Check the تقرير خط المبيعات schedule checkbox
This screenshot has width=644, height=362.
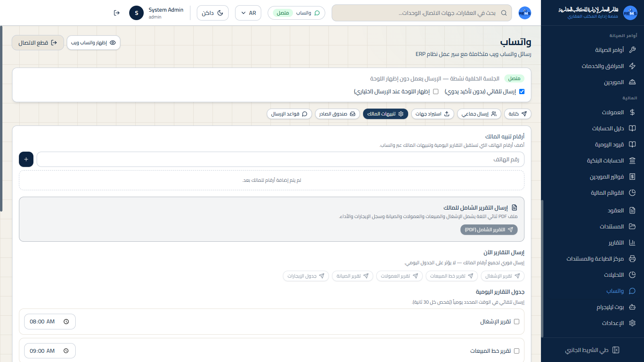(x=516, y=351)
